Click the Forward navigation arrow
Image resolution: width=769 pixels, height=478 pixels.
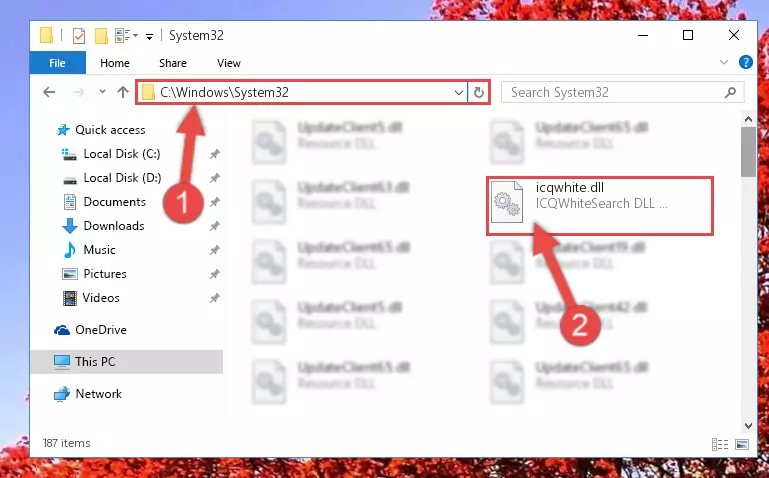(78, 92)
